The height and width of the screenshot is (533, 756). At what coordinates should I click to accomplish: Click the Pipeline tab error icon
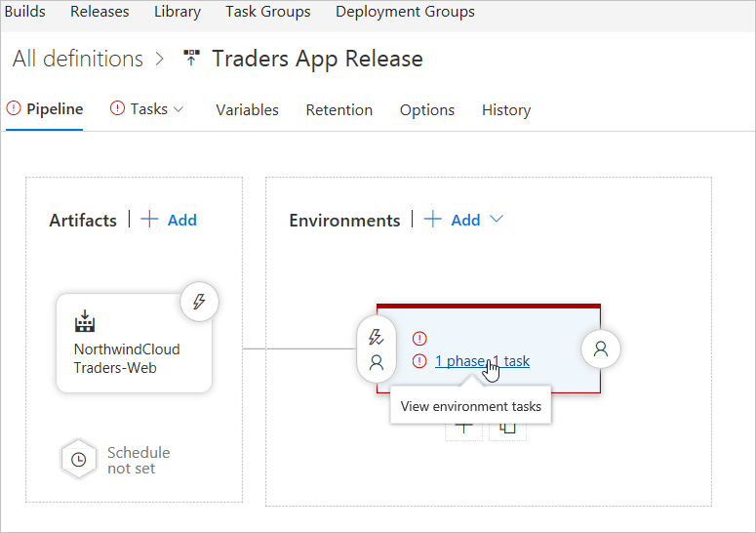(14, 108)
